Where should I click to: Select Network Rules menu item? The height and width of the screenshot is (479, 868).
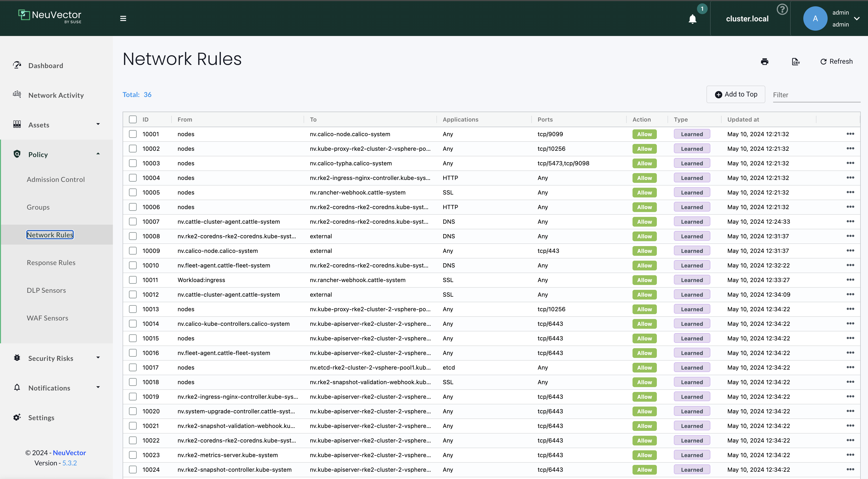coord(50,234)
